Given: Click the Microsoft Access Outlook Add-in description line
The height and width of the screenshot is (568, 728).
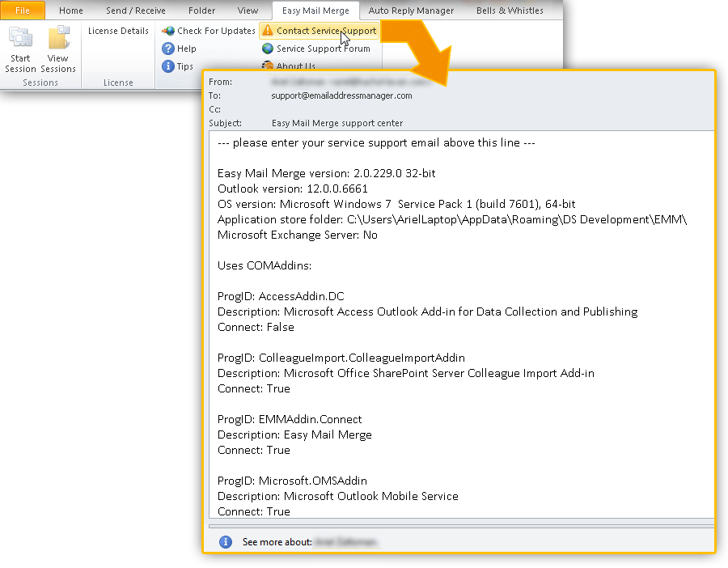Looking at the screenshot, I should pos(428,312).
